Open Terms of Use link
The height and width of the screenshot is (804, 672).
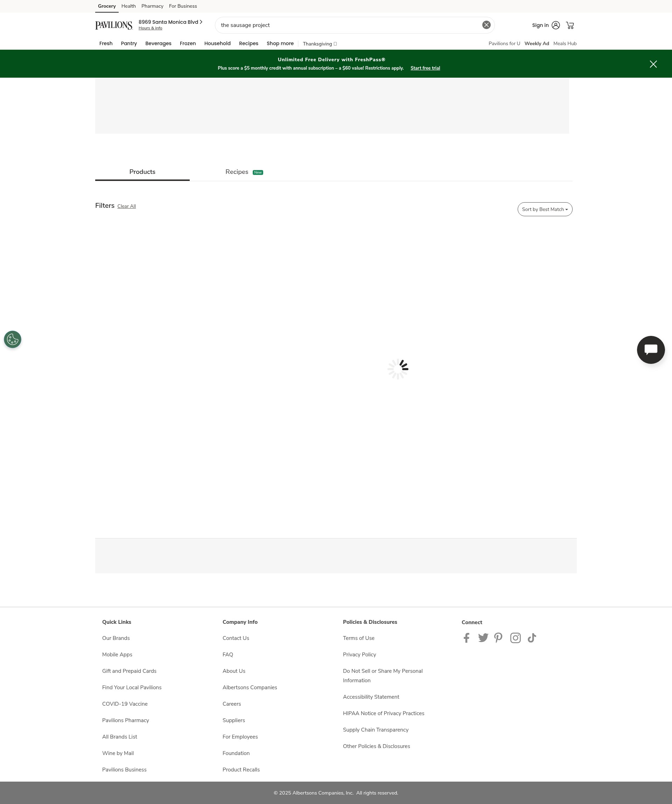pos(358,638)
